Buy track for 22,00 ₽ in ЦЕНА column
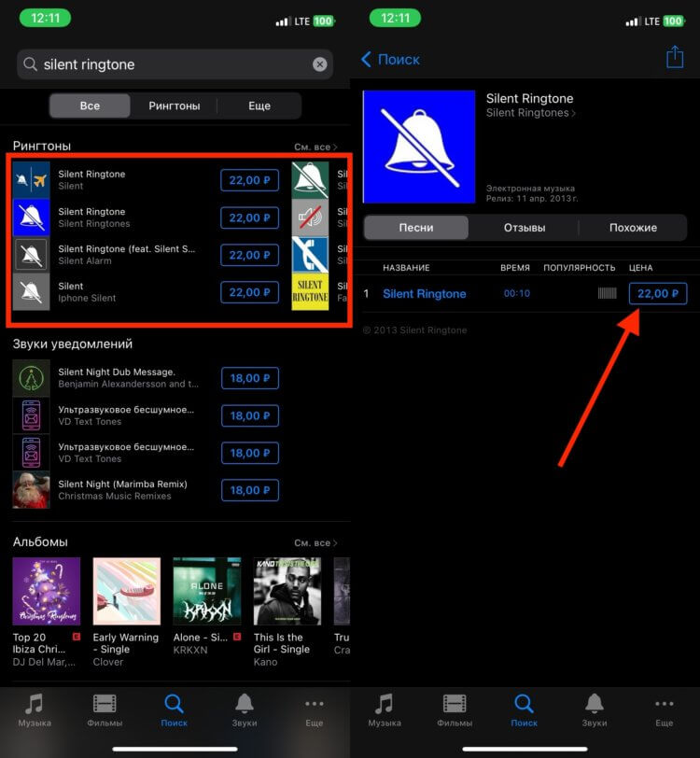The width and height of the screenshot is (700, 758). click(x=657, y=293)
